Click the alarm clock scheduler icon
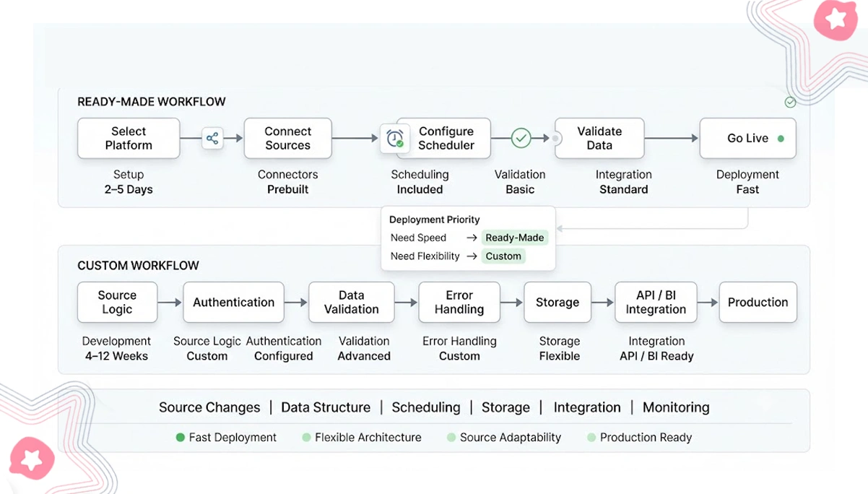Screen dimensions: 868x494 click(x=394, y=138)
